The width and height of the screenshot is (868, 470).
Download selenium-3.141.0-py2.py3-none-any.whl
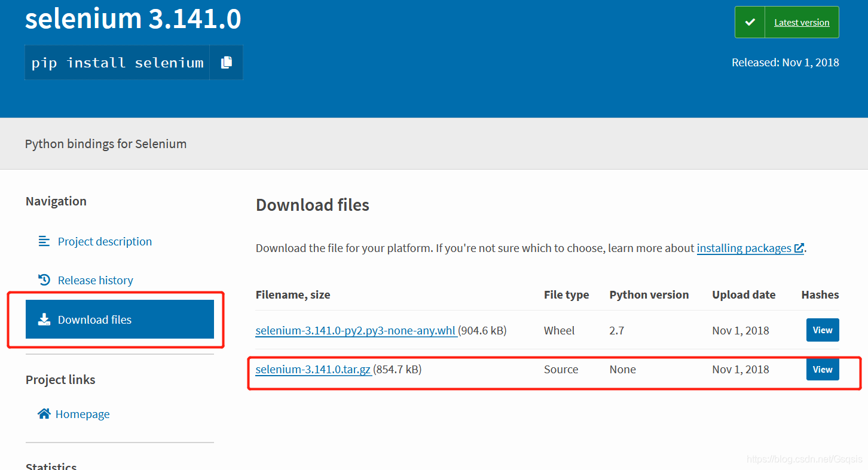tap(356, 330)
